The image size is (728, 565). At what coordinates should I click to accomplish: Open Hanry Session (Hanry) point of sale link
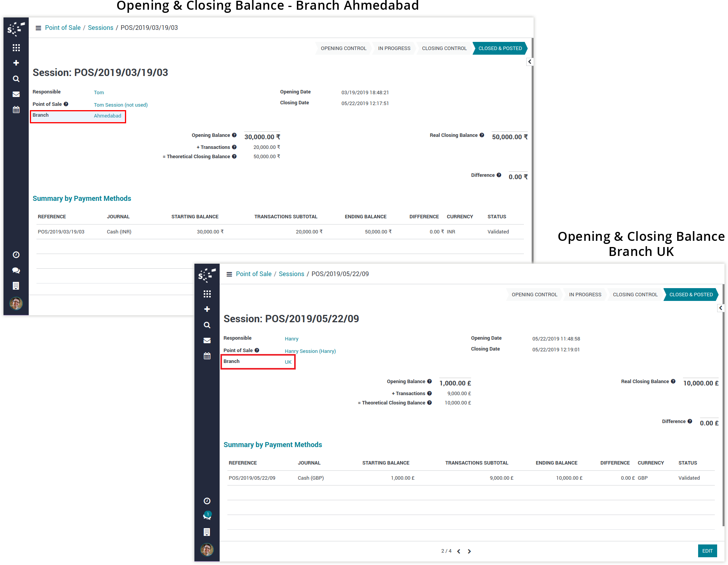point(310,351)
